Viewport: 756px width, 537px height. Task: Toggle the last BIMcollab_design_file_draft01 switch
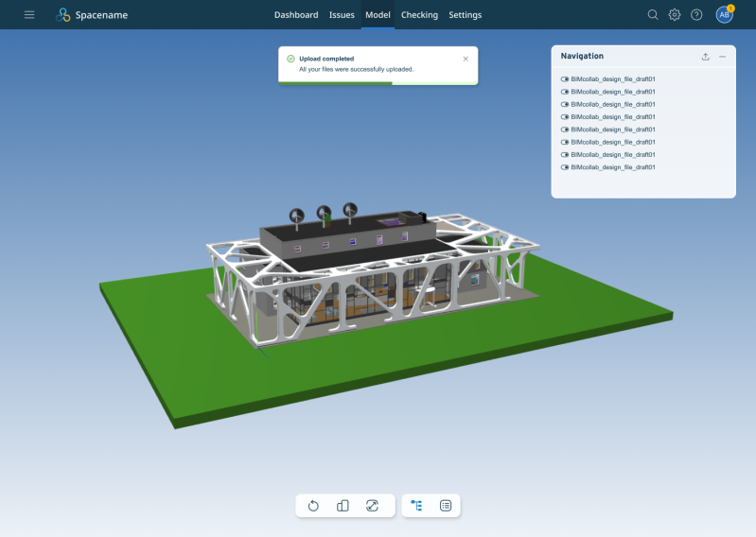coord(565,167)
